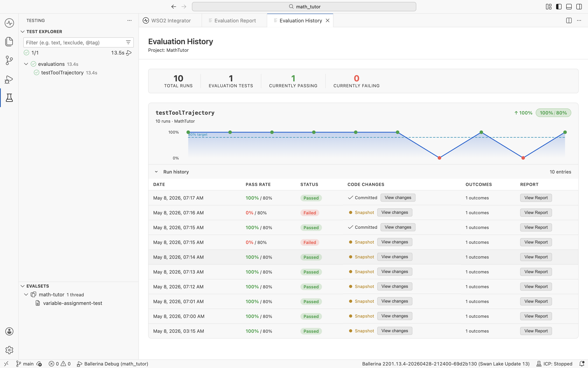Screen dimensions: 588x368
Task: Click the main branch in status bar
Action: click(x=25, y=364)
